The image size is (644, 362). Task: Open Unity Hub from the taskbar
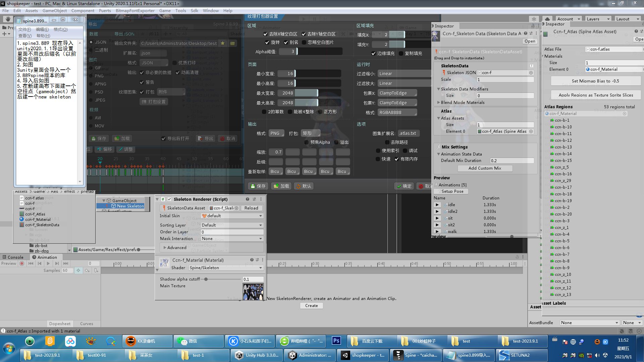point(257,355)
